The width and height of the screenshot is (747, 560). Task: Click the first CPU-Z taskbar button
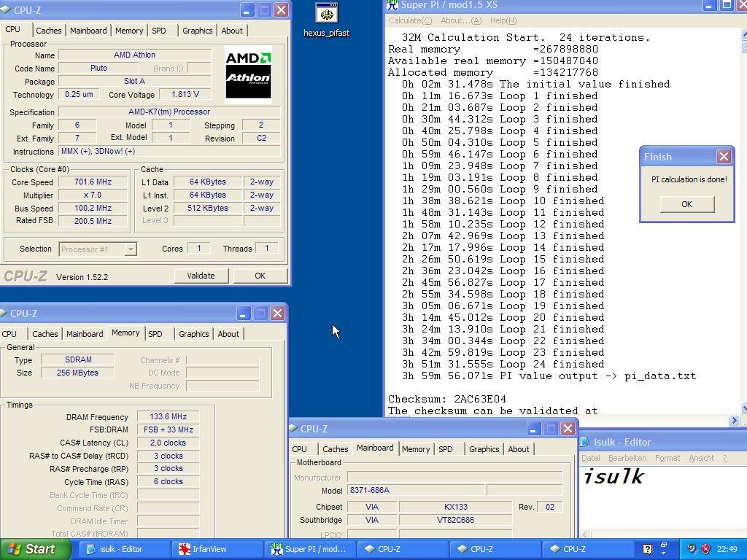(x=401, y=549)
